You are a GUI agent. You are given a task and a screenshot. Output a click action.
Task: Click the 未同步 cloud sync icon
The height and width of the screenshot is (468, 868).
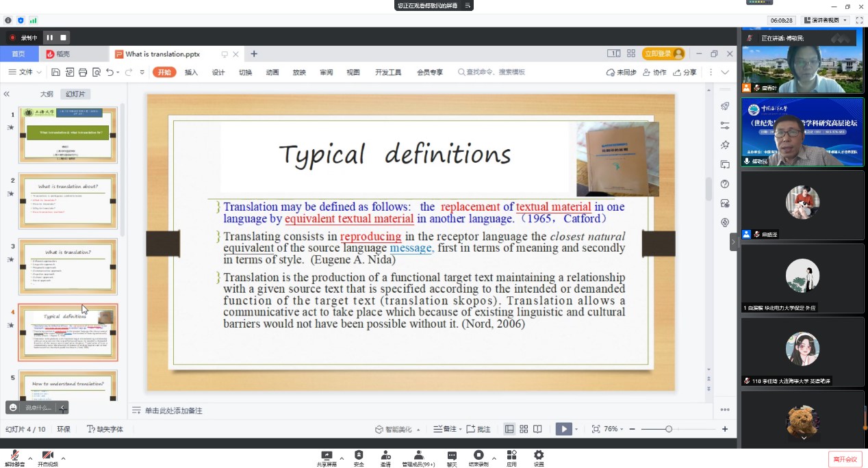point(622,73)
